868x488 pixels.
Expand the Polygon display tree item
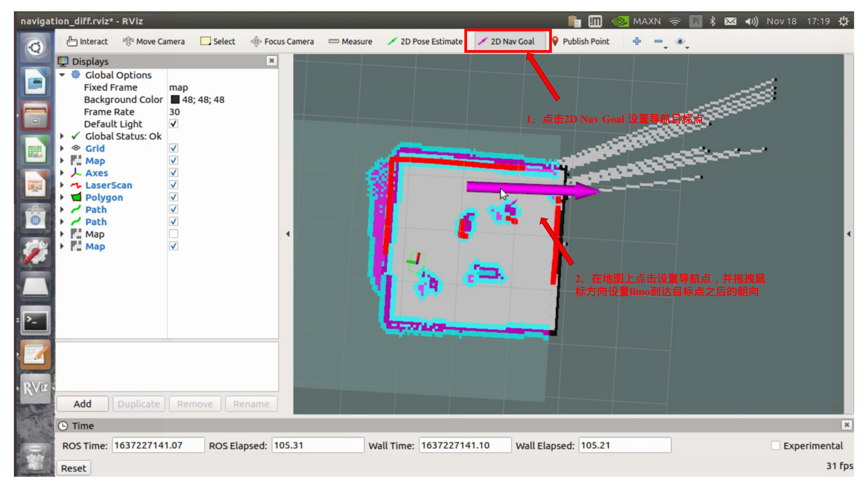coord(62,197)
